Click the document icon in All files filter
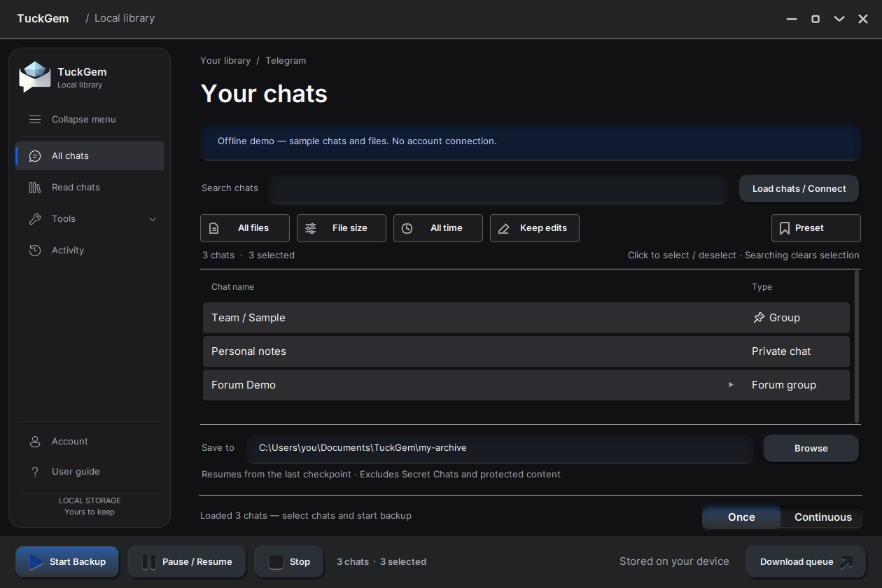882x588 pixels. [214, 228]
